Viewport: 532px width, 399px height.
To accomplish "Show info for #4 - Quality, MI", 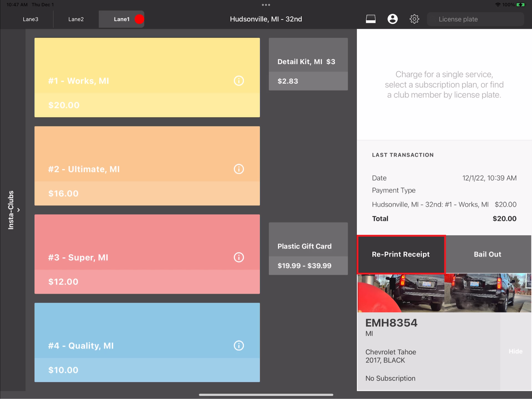I will pos(238,346).
